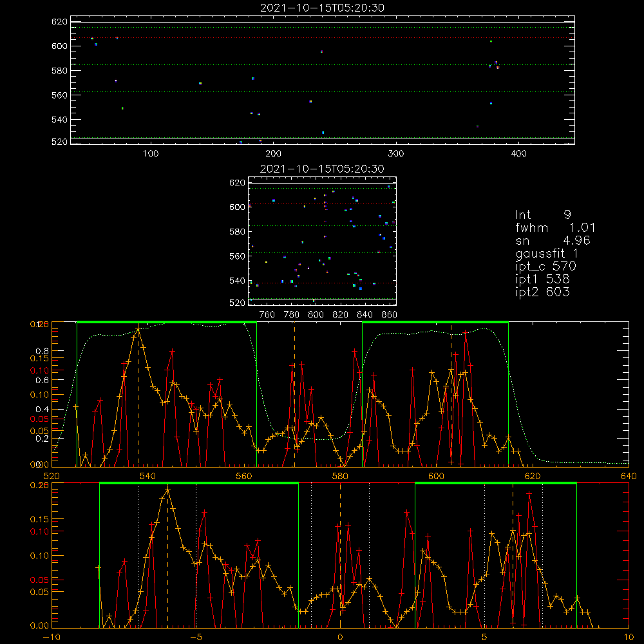The width and height of the screenshot is (644, 644).
Task: Select the 'fwhm 1.01' readout line
Action: pos(555,227)
